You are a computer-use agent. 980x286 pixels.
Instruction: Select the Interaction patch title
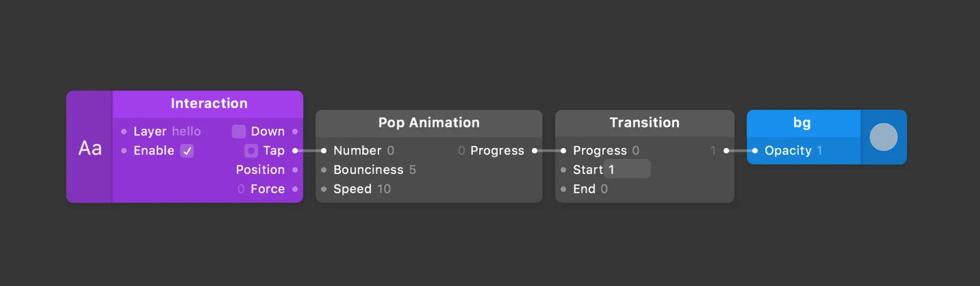(209, 103)
